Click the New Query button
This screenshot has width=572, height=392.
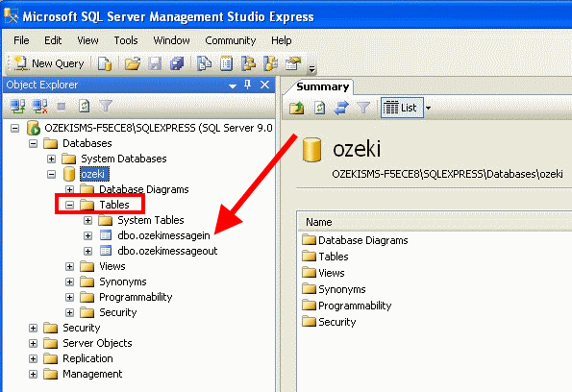pyautogui.click(x=49, y=63)
